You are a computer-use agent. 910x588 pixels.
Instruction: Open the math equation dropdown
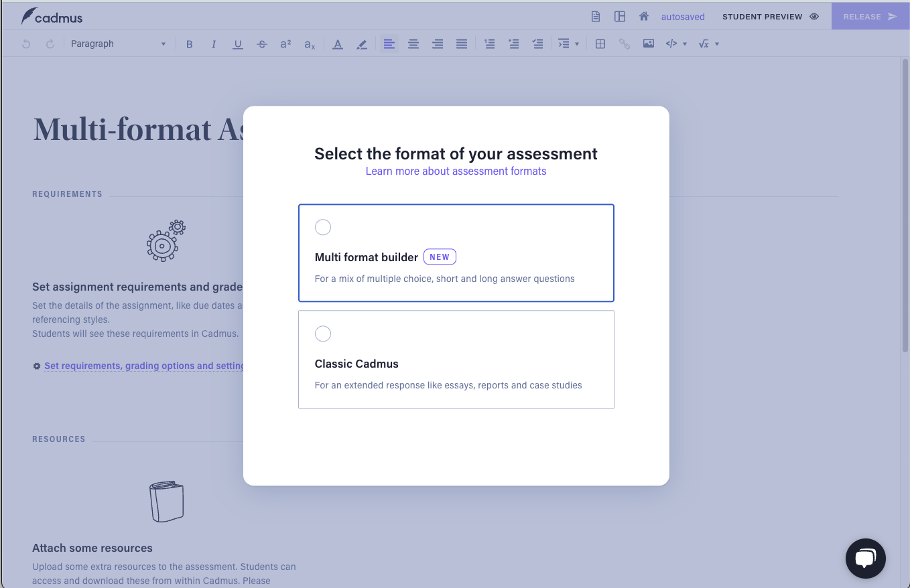708,44
